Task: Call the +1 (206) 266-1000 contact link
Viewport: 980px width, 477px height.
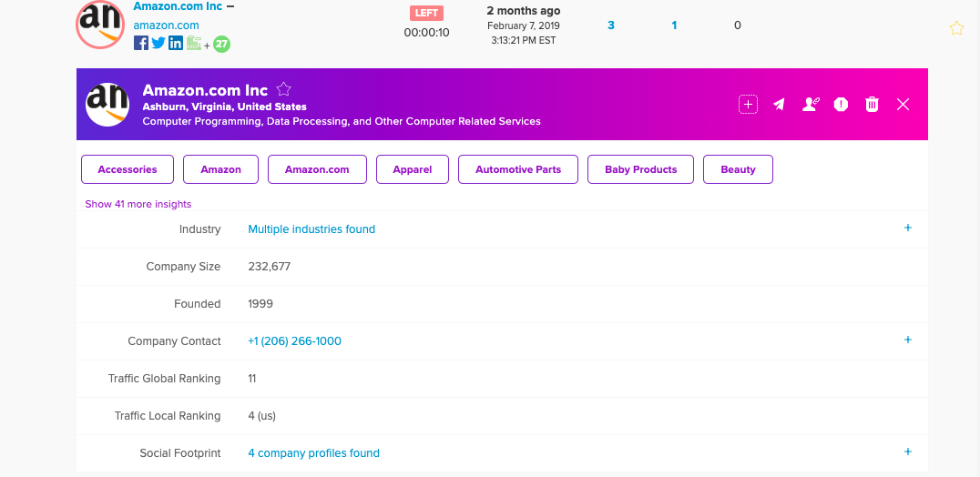Action: tap(295, 341)
